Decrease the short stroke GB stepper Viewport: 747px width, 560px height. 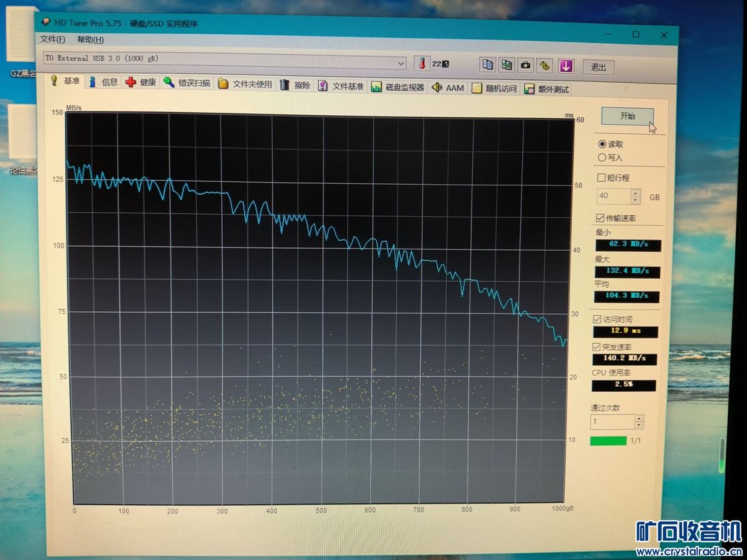tap(636, 199)
